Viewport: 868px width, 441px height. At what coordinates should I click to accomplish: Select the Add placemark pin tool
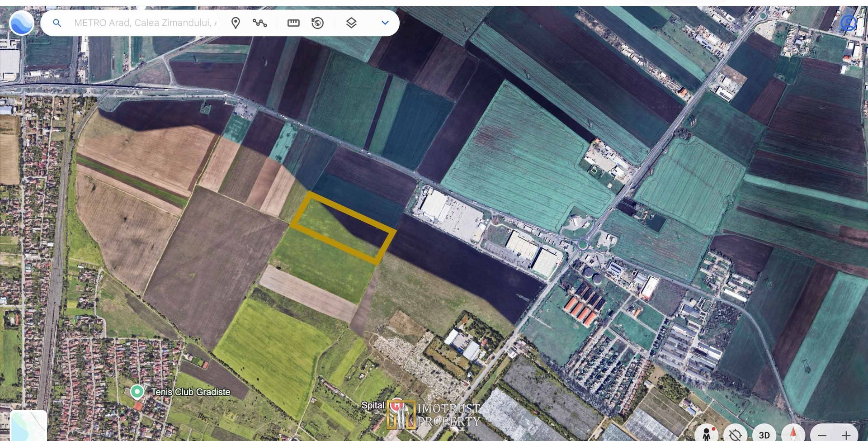[236, 23]
